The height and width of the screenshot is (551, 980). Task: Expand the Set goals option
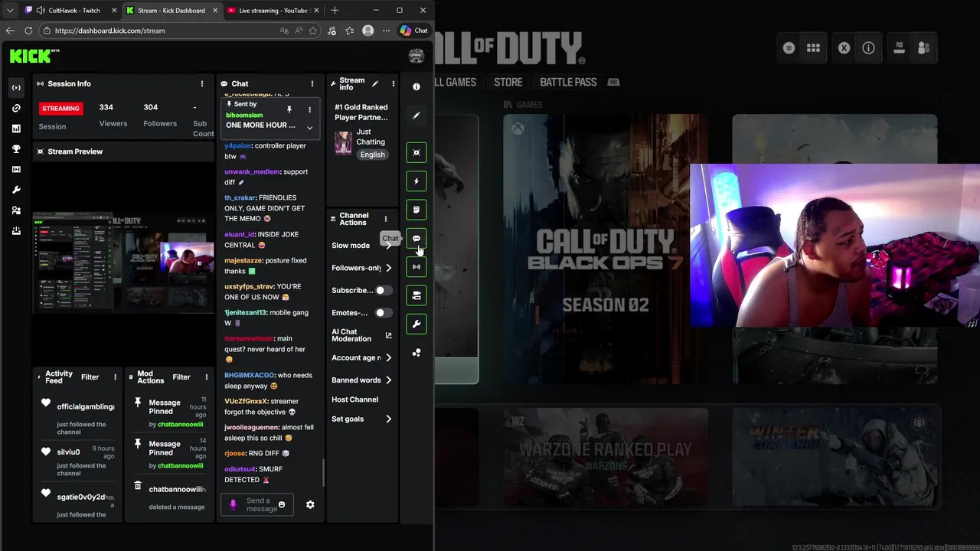(x=388, y=419)
